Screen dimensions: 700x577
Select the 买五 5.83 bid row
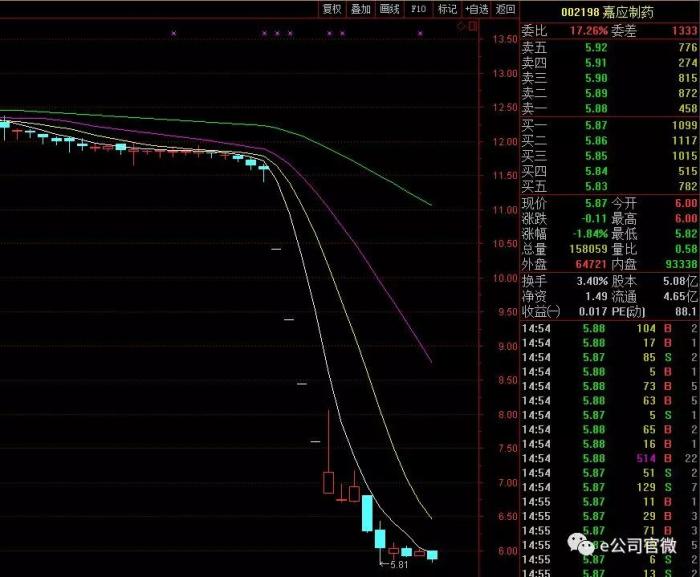coord(610,186)
